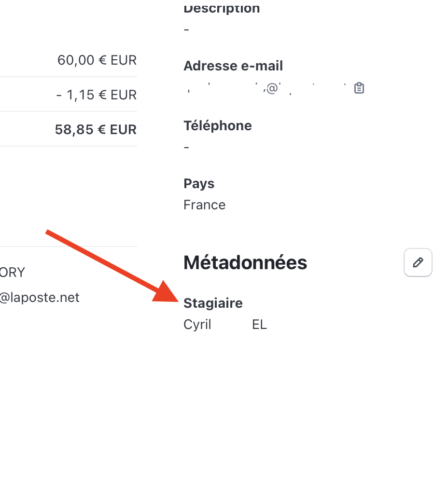Screen dimensions: 448x492
Task: Click the Métadonnées section heading
Action: 245,262
